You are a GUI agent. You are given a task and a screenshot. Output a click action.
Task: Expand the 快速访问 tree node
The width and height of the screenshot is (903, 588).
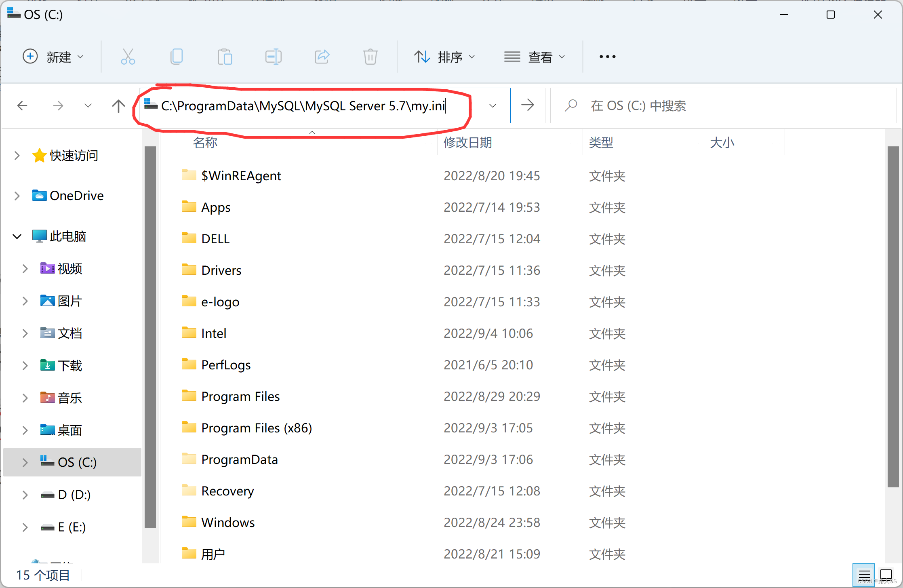pos(17,156)
